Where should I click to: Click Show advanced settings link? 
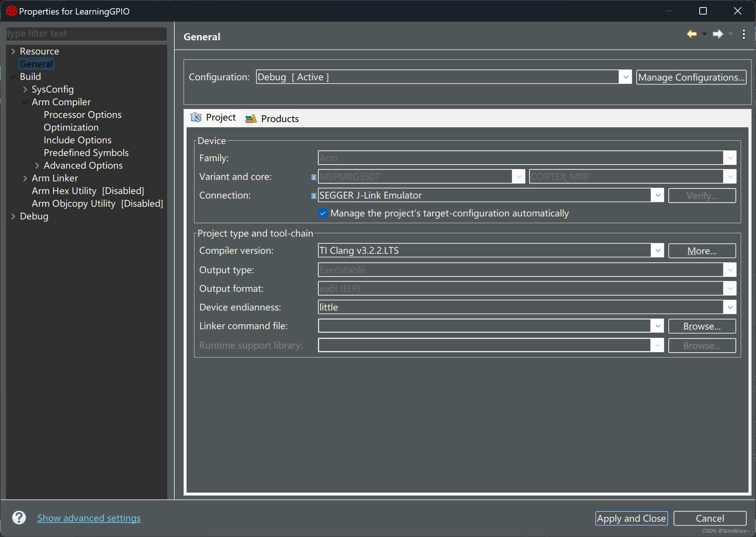pos(89,518)
